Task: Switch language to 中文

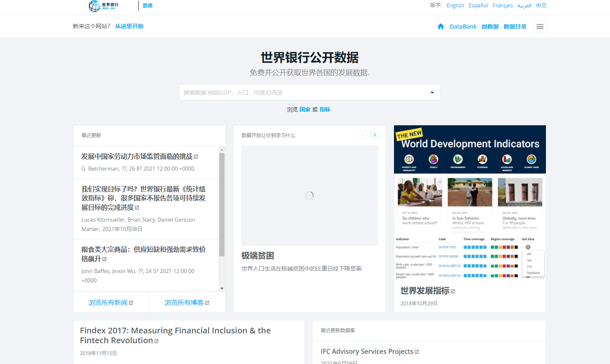Action: click(x=541, y=5)
